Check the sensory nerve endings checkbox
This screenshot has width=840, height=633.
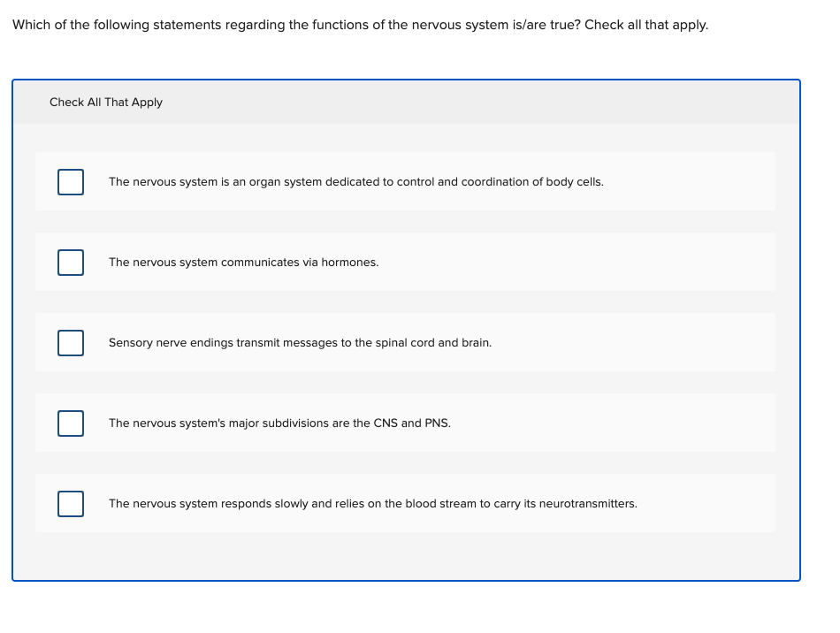71,342
